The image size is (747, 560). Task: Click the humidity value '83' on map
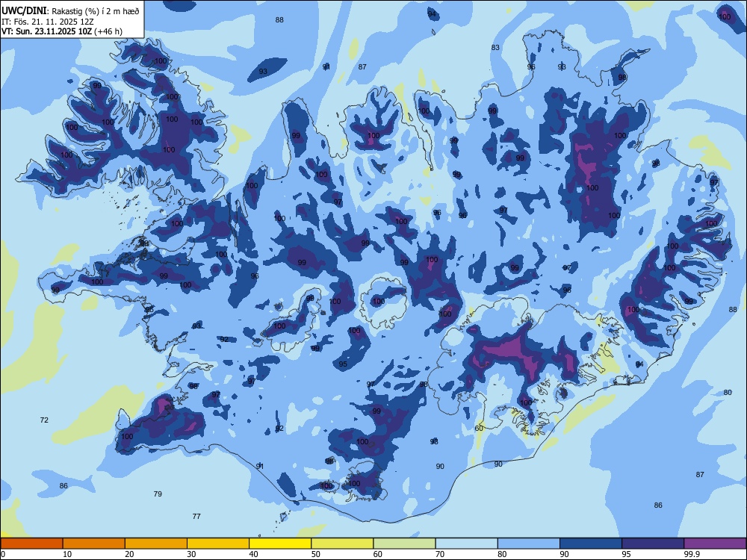pos(495,47)
